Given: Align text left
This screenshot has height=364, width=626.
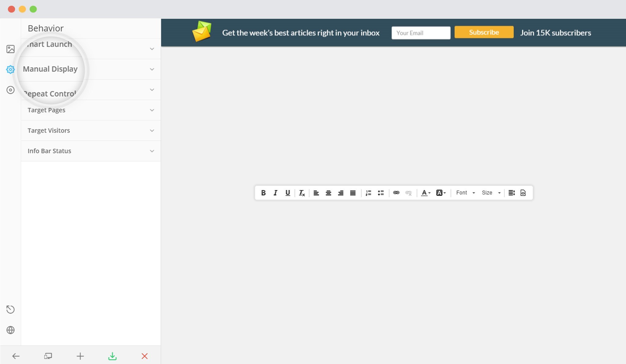Looking at the screenshot, I should pyautogui.click(x=316, y=193).
